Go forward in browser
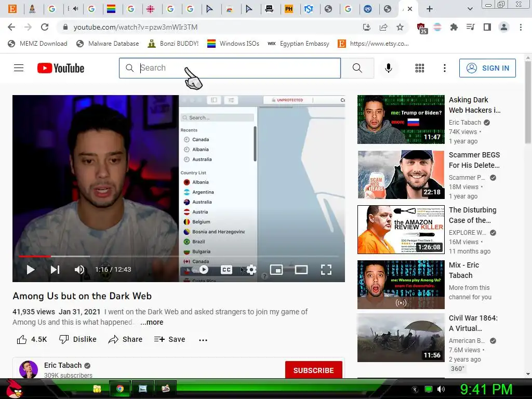The width and height of the screenshot is (532, 399). (28, 27)
